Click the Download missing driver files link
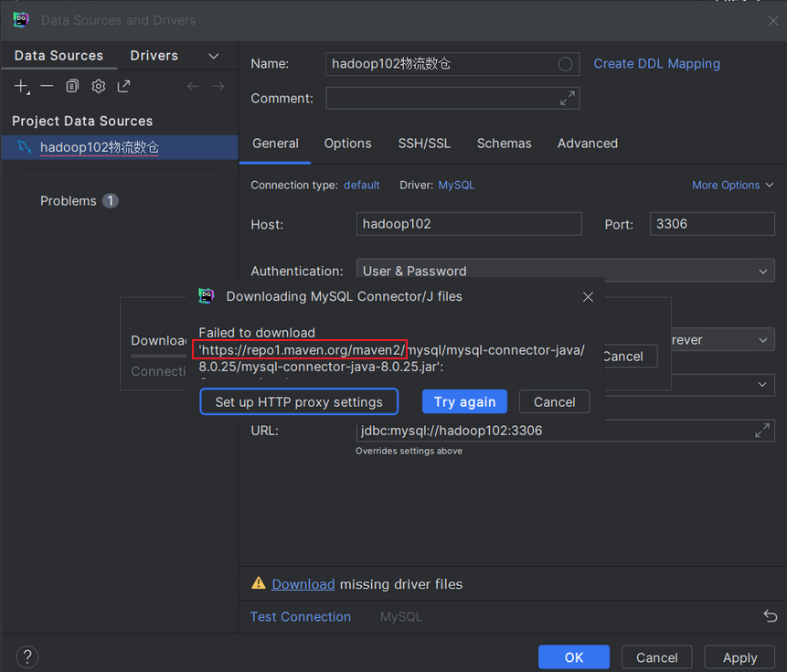Viewport: 787px width, 672px height. 303,584
